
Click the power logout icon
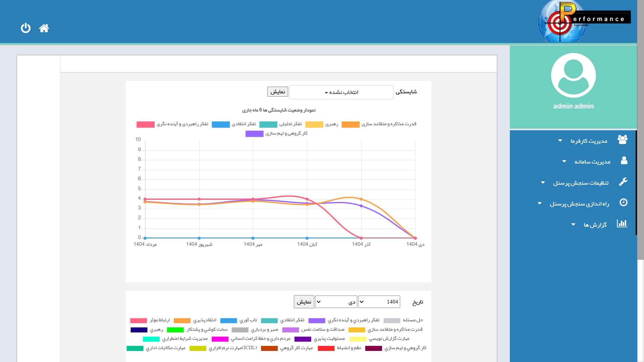click(x=25, y=28)
